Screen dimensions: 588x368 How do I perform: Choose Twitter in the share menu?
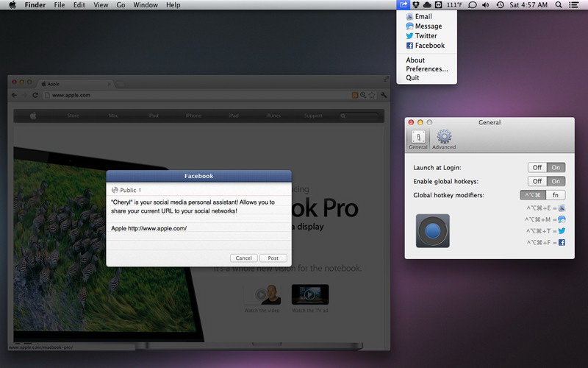pyautogui.click(x=426, y=36)
